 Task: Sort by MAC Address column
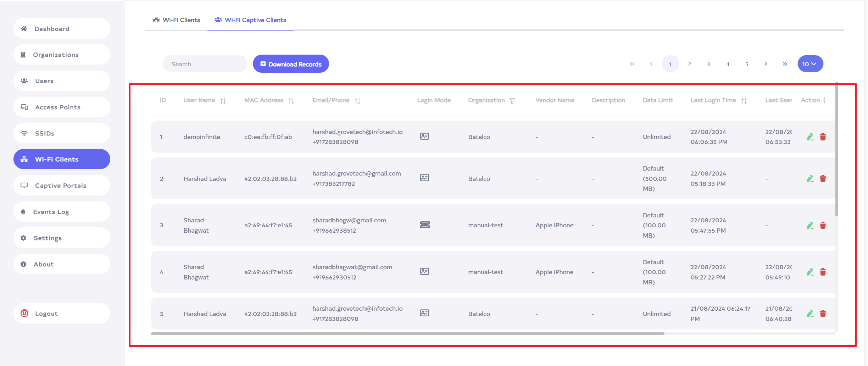pyautogui.click(x=291, y=101)
